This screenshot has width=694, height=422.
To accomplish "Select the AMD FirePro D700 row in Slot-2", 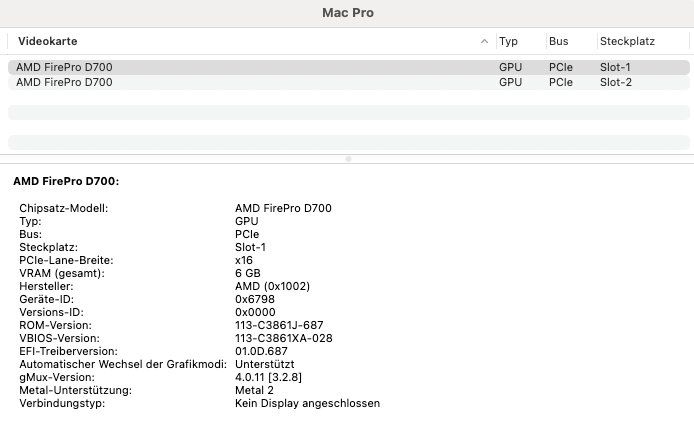I will (349, 82).
